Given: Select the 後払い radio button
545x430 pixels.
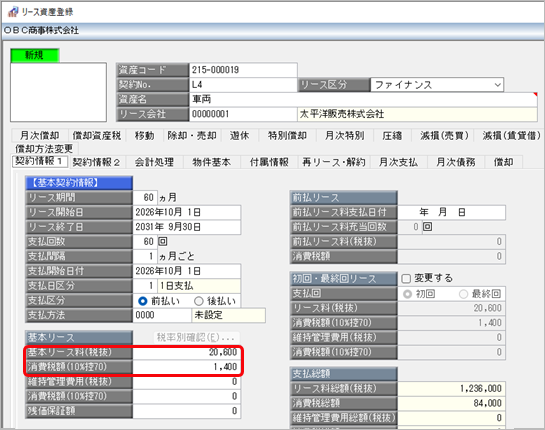Looking at the screenshot, I should point(198,301).
